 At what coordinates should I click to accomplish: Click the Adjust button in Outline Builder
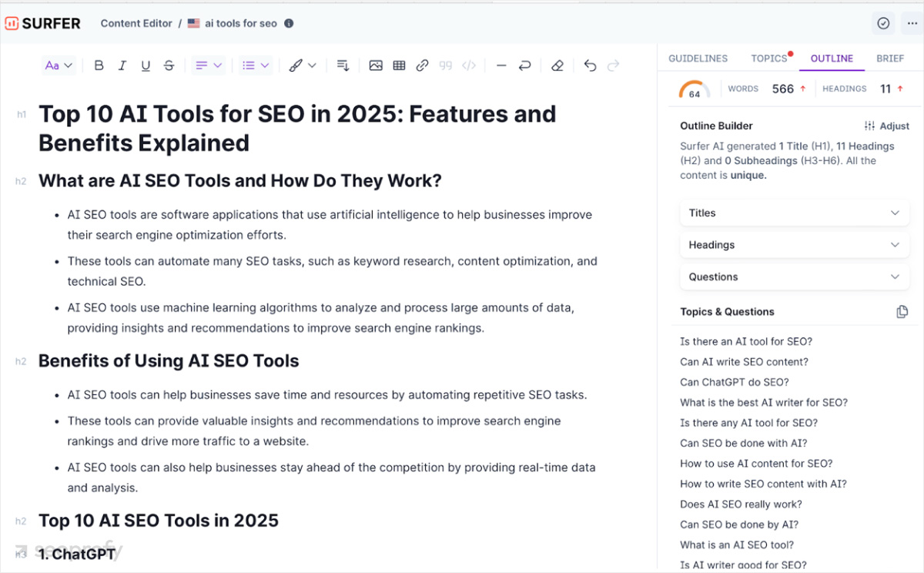tap(886, 126)
